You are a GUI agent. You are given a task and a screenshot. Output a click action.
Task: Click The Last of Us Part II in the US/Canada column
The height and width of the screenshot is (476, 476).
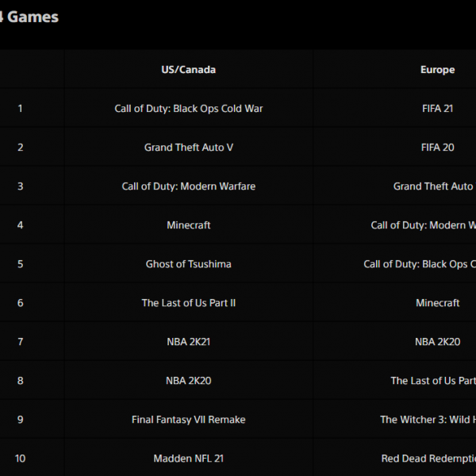pos(189,303)
